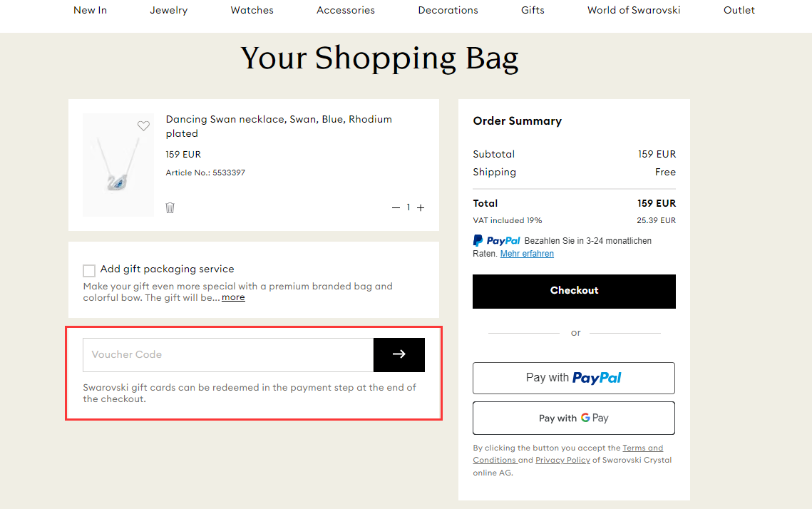This screenshot has height=509, width=812.
Task: Pay with PayPal button
Action: click(574, 378)
